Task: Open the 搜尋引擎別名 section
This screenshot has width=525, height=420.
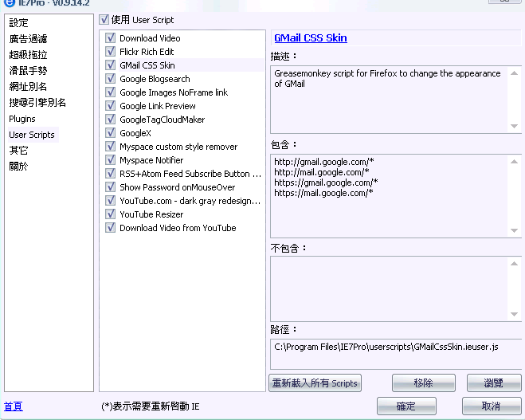Action: tap(37, 103)
